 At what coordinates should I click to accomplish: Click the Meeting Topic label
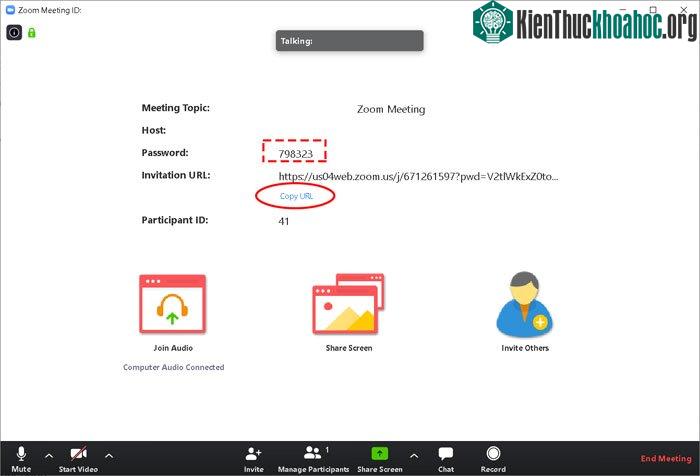click(x=175, y=108)
